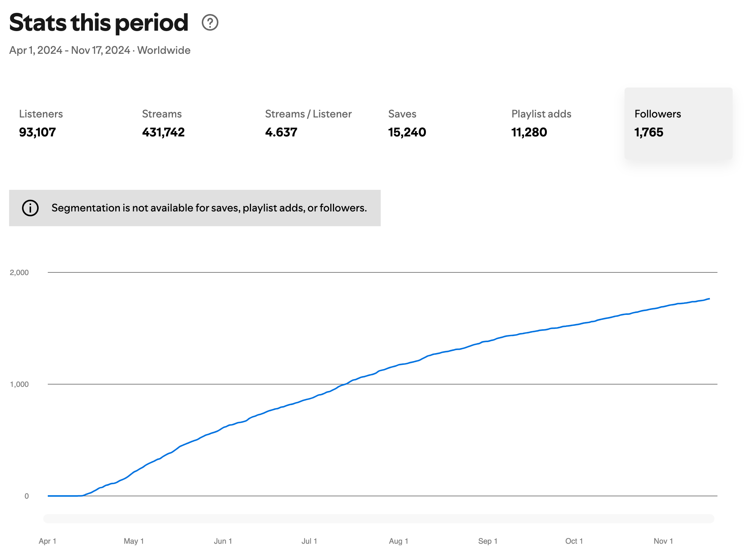Click the 2,000 y-axis label
This screenshot has width=744, height=560.
[19, 272]
